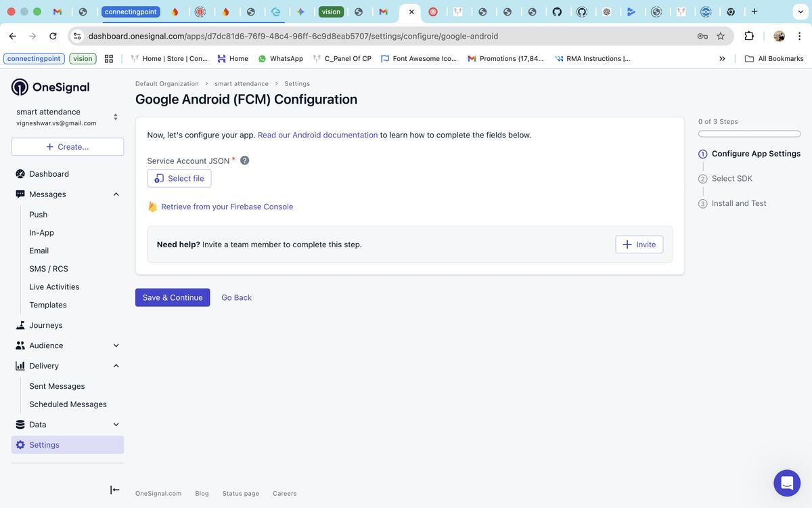The image size is (812, 508).
Task: Go to Sent Messages in the sidebar
Action: (57, 386)
